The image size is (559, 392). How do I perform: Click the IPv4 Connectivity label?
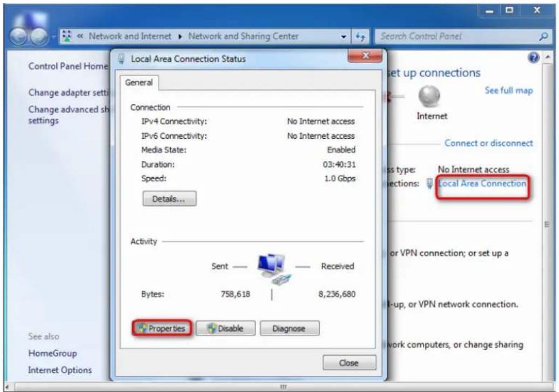tap(174, 121)
